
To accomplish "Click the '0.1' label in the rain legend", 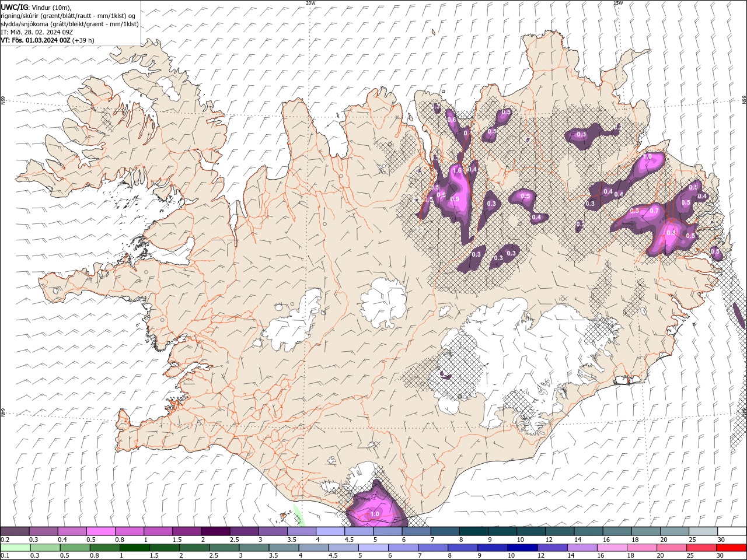I will [x=5, y=555].
